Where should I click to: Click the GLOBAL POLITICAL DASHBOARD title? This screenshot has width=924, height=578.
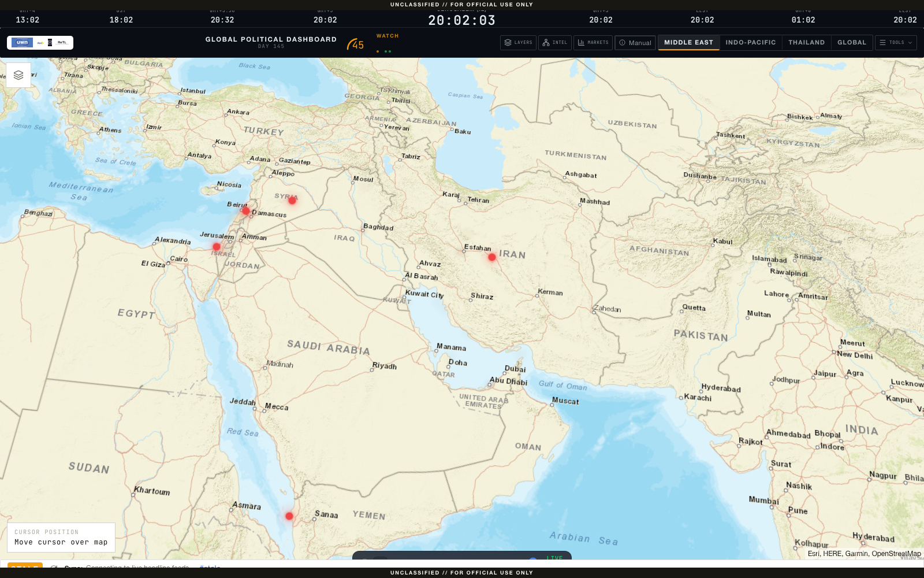coord(271,39)
